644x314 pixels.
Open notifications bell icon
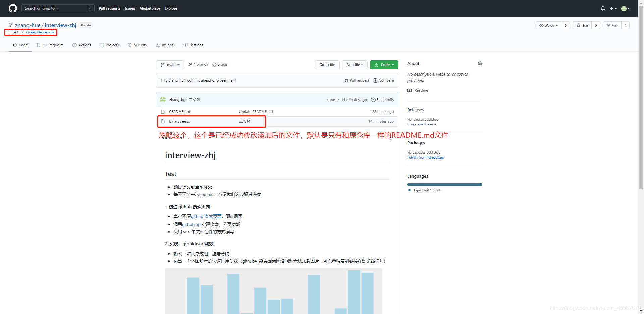coord(603,8)
